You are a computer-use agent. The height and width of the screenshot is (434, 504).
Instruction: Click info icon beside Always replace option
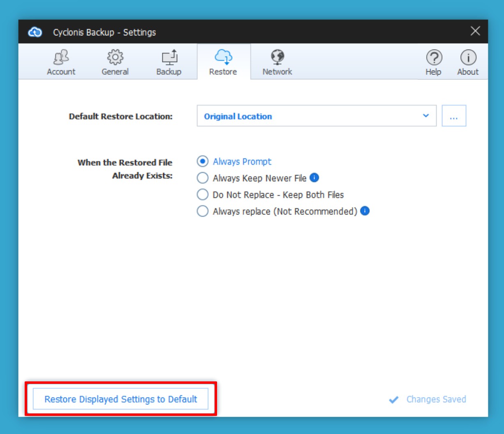coord(365,211)
